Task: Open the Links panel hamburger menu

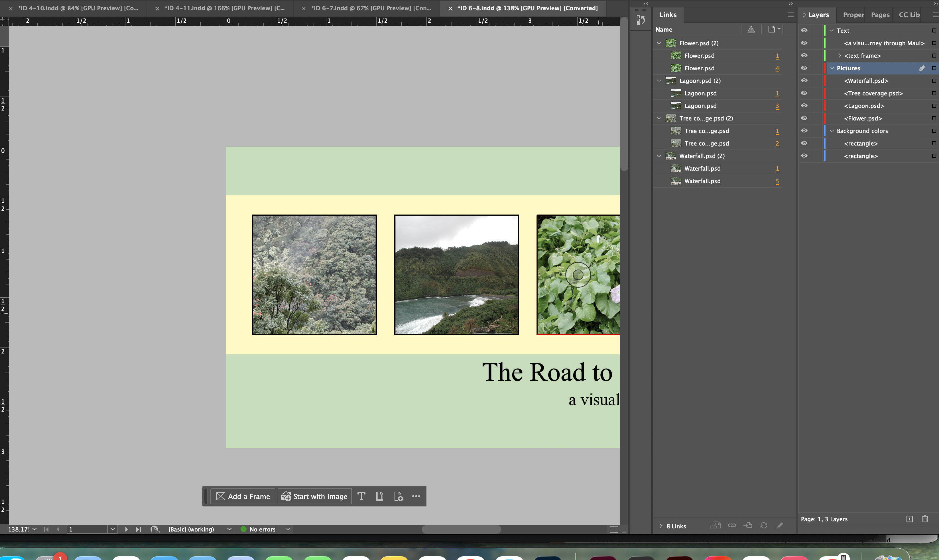Action: click(x=790, y=15)
